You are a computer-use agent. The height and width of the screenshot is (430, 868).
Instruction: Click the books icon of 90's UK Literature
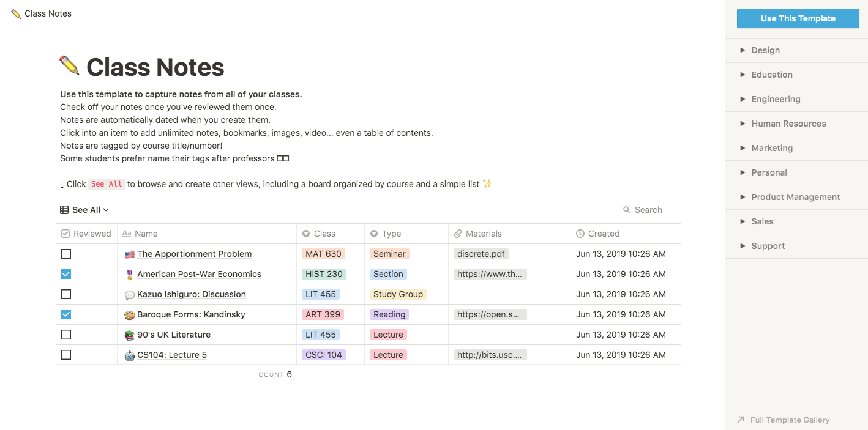click(129, 335)
